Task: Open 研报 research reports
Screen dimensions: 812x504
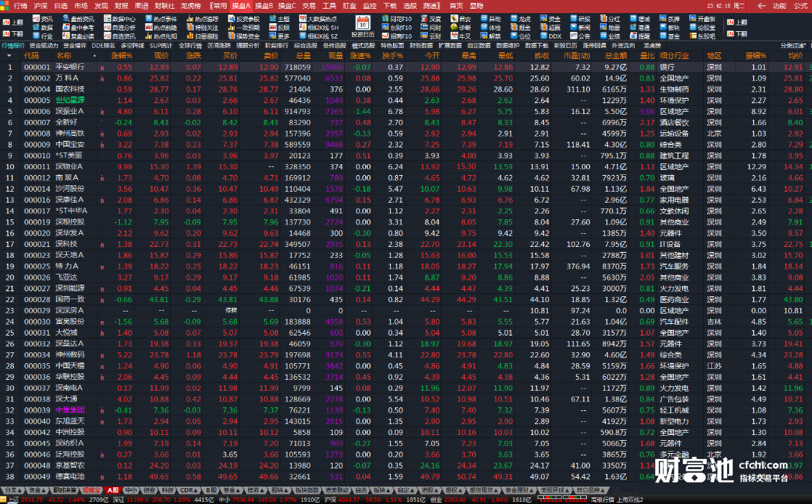Action: click(x=580, y=19)
